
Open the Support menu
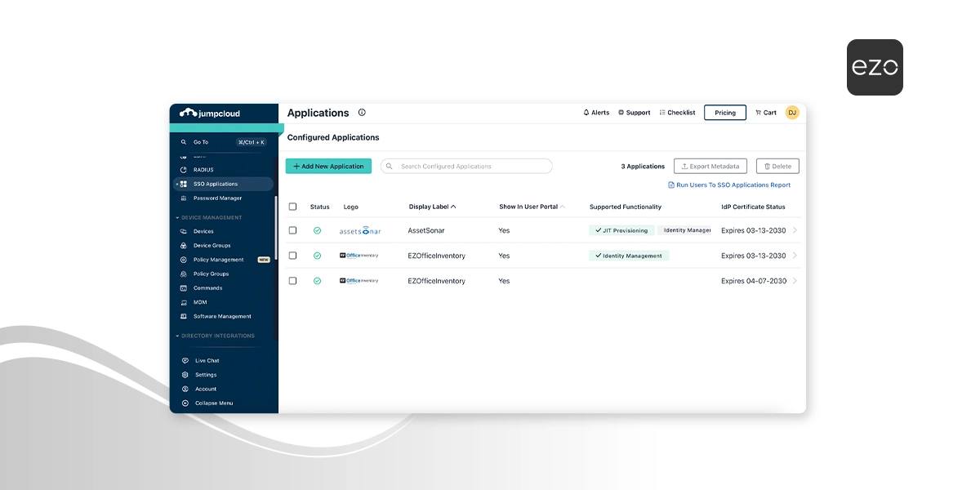tap(634, 112)
